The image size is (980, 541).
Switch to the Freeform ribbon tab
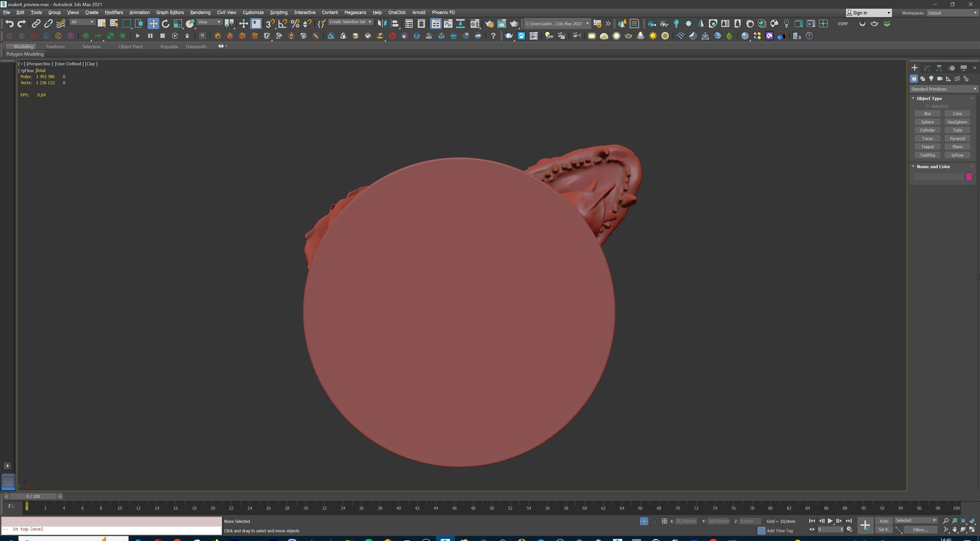[x=55, y=46]
